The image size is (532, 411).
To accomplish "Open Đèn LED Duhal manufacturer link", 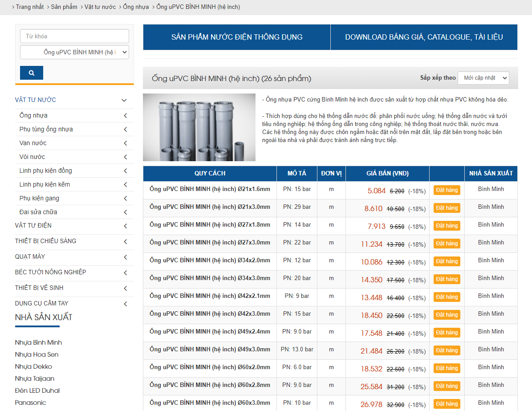I will (37, 391).
